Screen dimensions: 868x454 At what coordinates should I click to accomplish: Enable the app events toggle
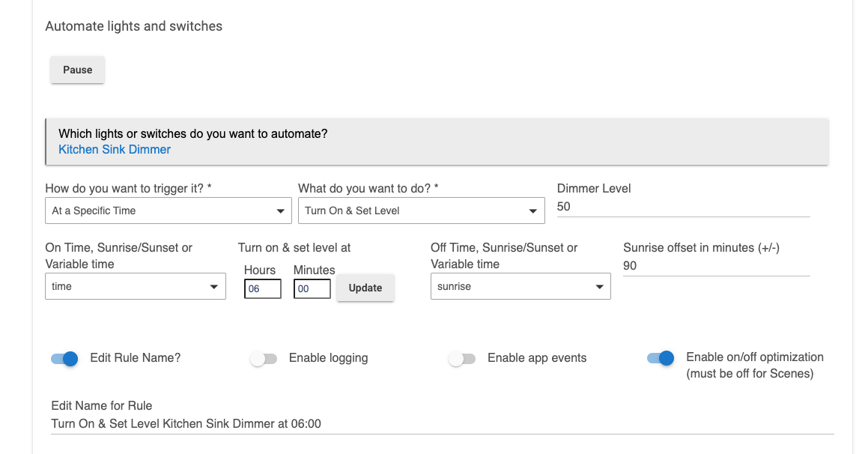[x=462, y=359]
